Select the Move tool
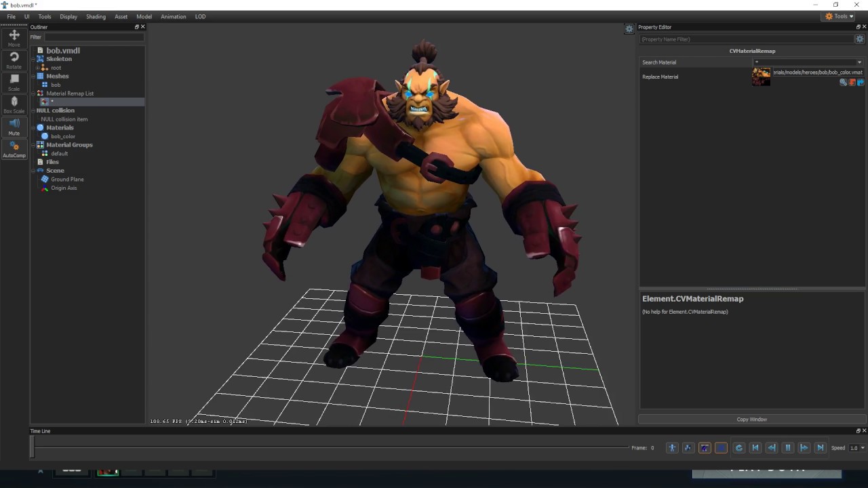Viewport: 868px width, 488px height. click(14, 38)
